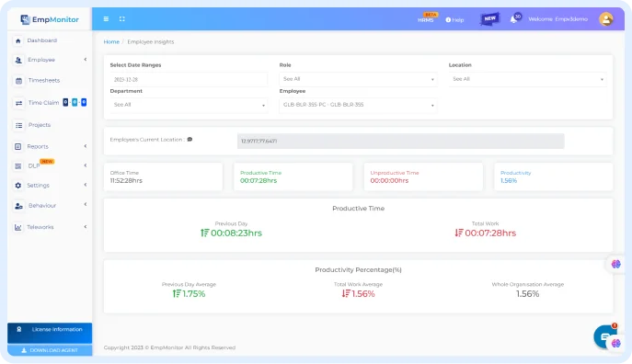Open the Department dropdown
632x364 pixels.
(189, 105)
